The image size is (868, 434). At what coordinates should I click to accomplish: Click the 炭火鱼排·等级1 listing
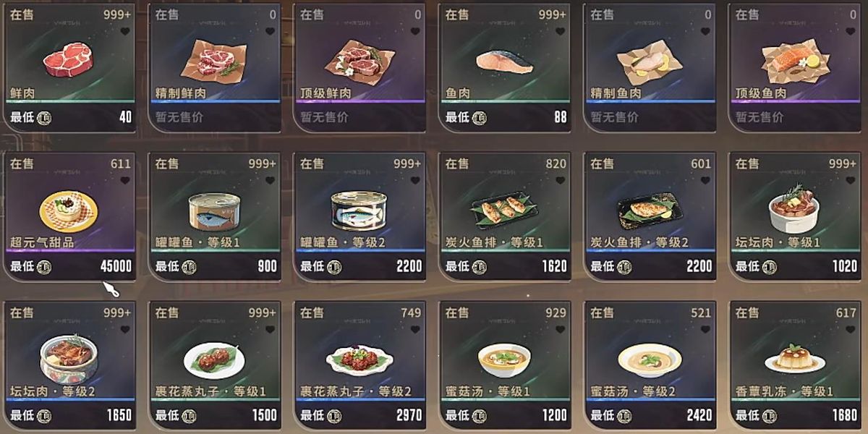pyautogui.click(x=505, y=216)
